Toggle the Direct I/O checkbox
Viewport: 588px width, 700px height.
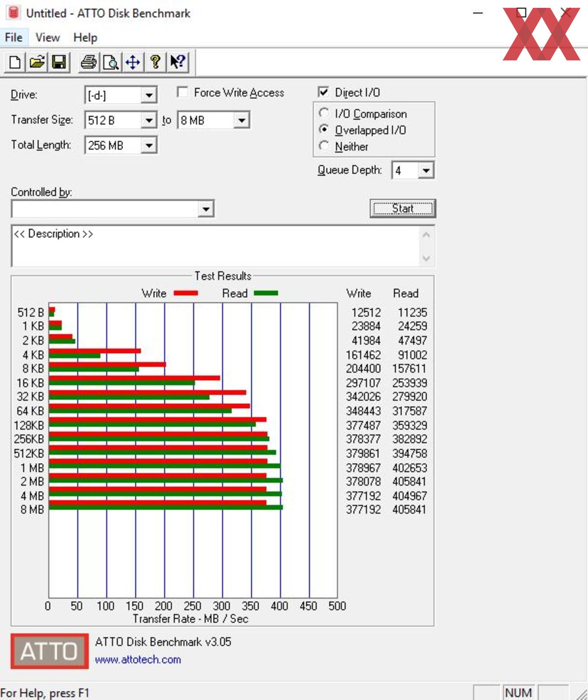[323, 92]
